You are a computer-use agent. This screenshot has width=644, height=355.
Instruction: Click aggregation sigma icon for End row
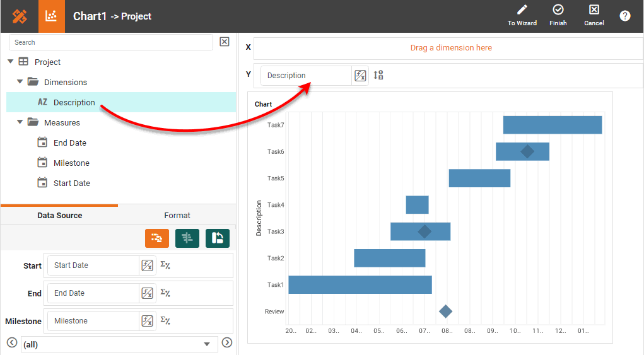(165, 293)
